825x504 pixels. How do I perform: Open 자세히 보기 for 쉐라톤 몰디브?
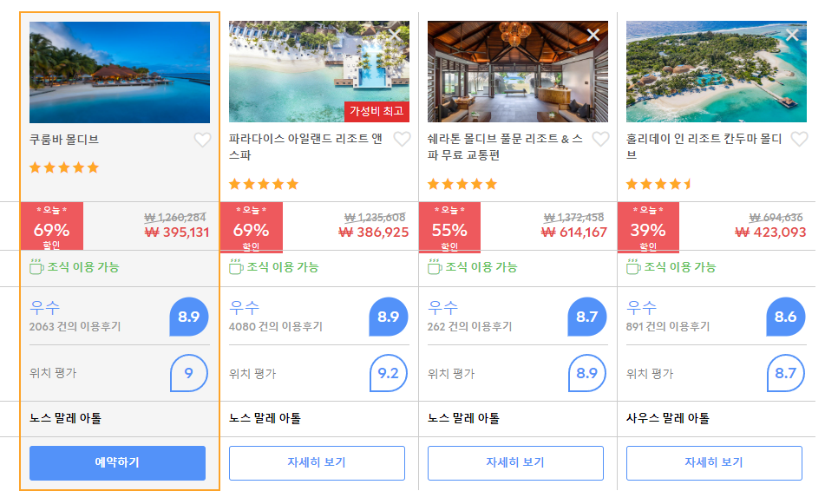coord(515,463)
